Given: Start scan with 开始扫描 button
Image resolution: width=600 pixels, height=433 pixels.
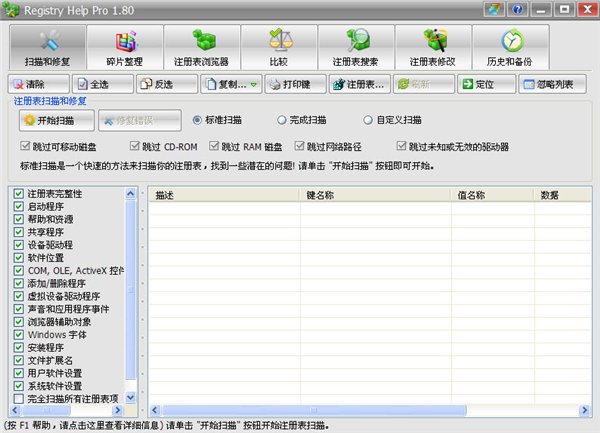Looking at the screenshot, I should (57, 120).
